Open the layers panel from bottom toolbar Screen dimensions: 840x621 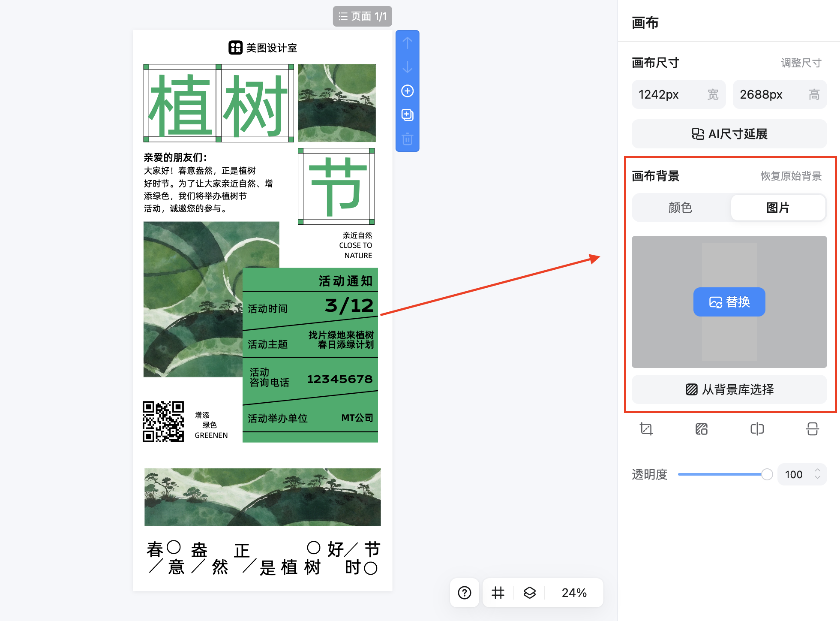(x=529, y=593)
